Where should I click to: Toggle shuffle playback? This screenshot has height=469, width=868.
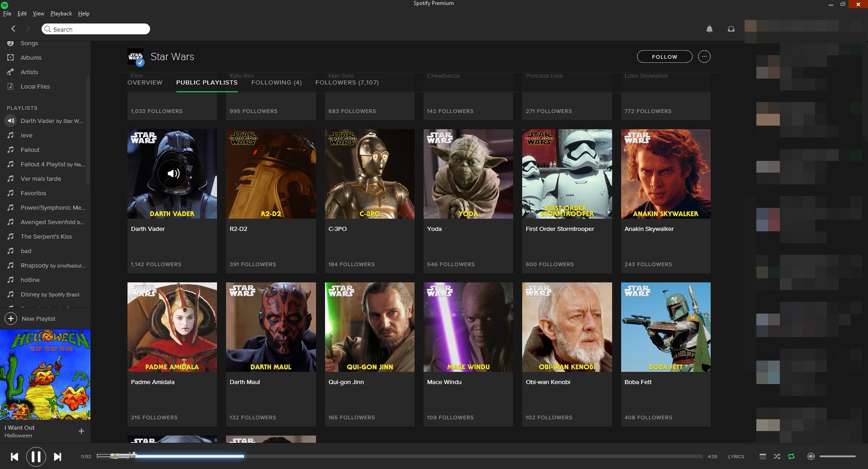(x=777, y=456)
